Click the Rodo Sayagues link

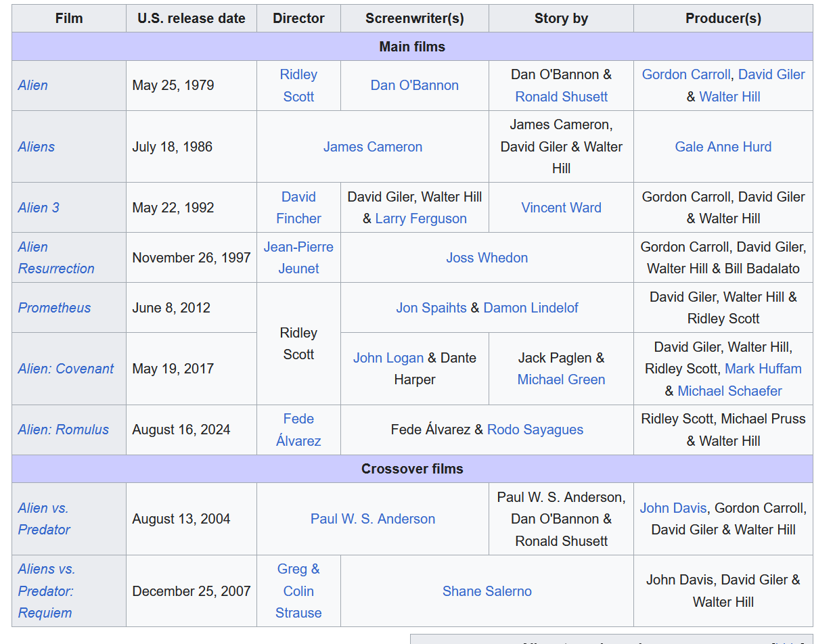[535, 430]
